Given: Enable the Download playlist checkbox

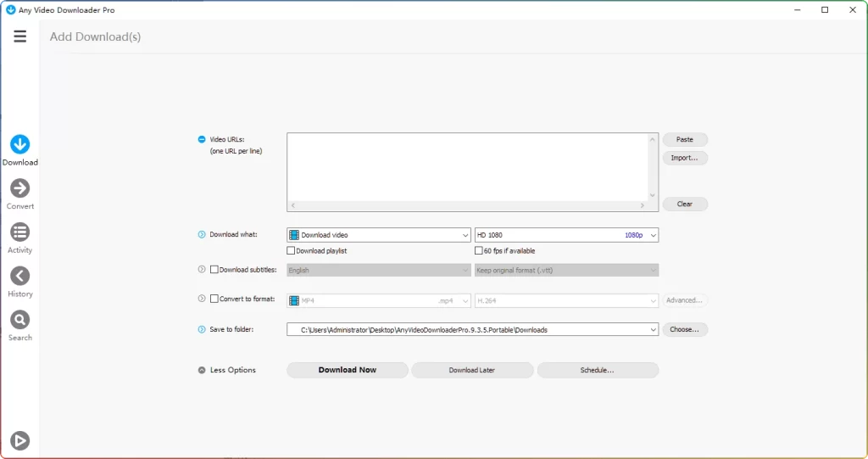Looking at the screenshot, I should pyautogui.click(x=291, y=250).
